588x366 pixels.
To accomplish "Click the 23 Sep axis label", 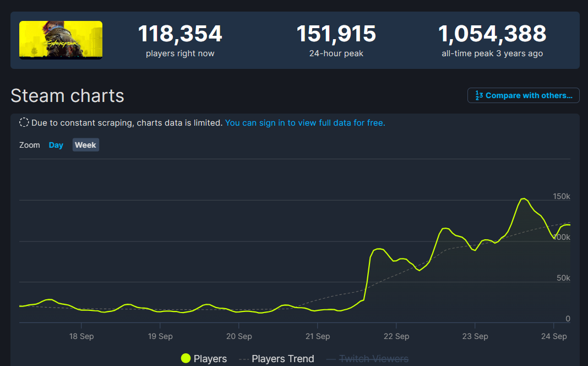I will point(475,336).
